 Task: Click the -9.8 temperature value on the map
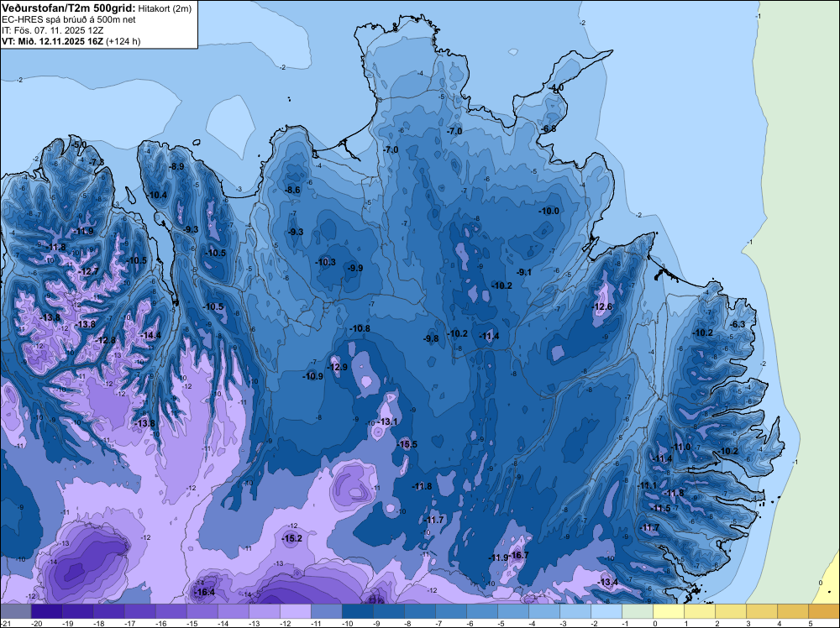431,339
